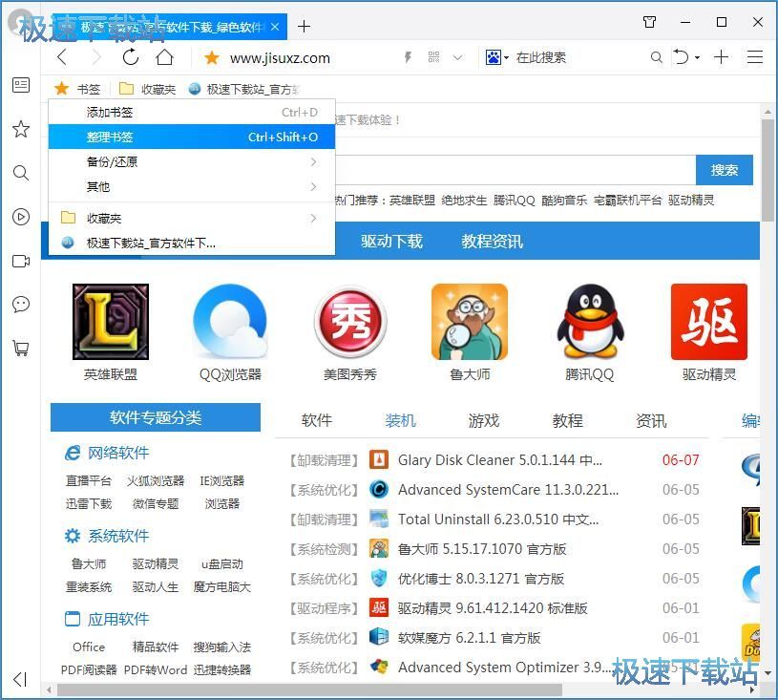Open sidebar search icon

(21, 173)
